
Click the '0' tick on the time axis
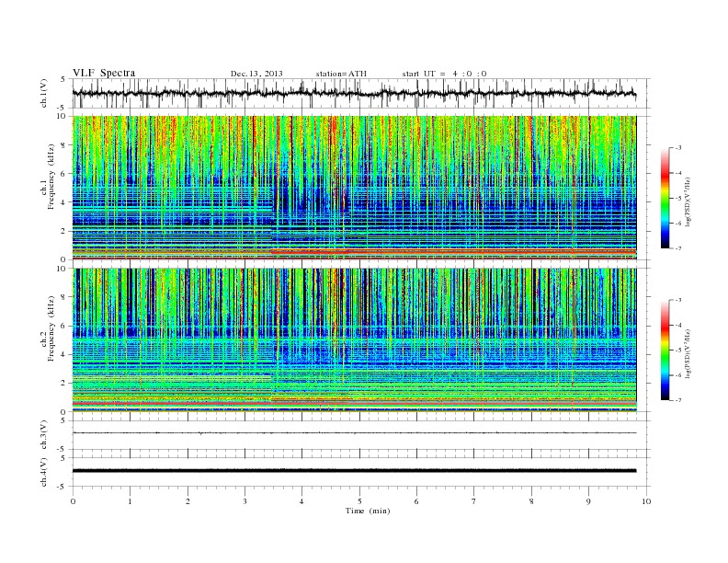[x=73, y=501]
